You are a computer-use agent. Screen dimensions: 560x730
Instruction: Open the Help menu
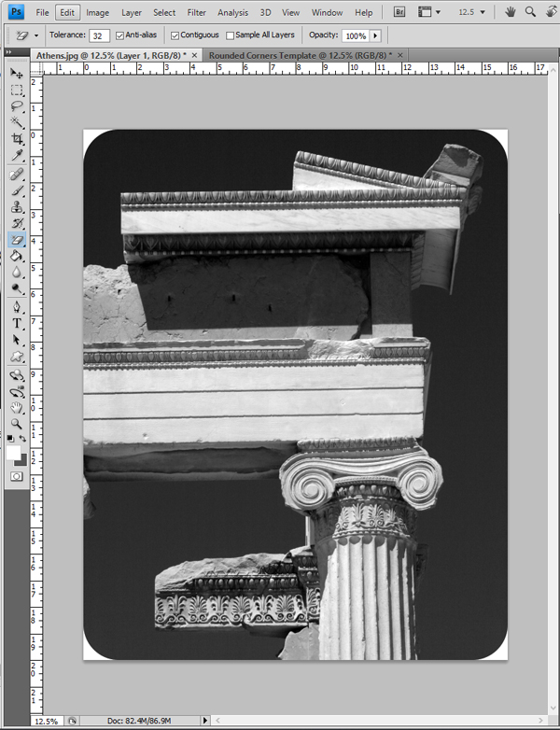click(364, 12)
